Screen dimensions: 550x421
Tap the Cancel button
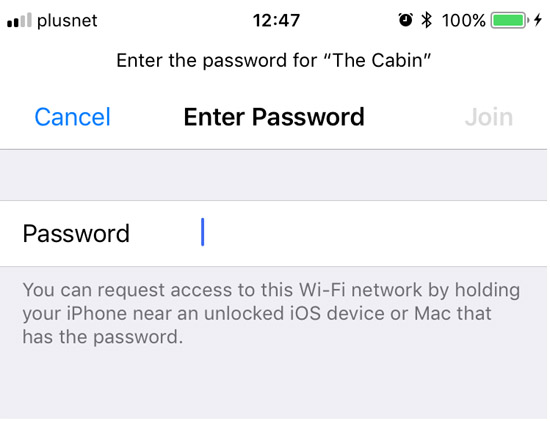coord(73,117)
